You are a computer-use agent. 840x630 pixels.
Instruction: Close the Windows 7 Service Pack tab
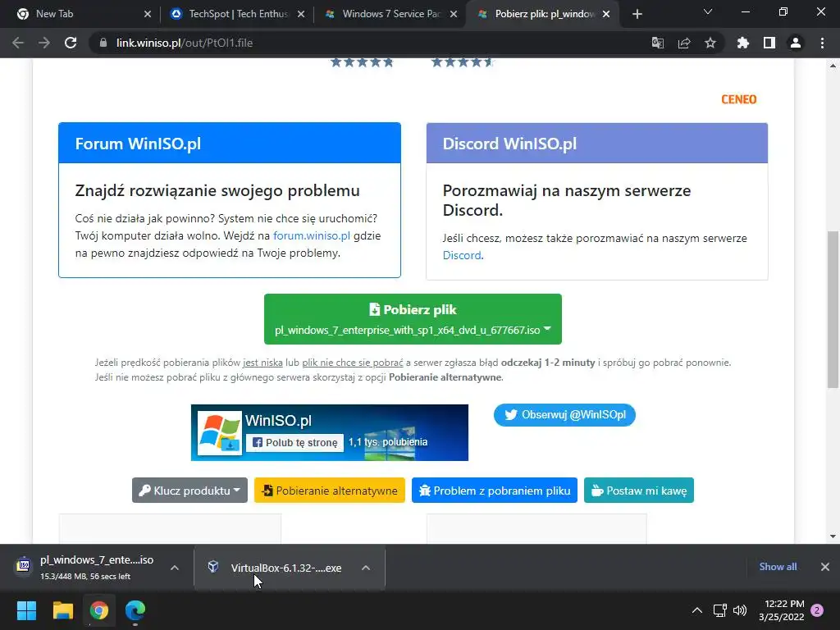pos(454,15)
